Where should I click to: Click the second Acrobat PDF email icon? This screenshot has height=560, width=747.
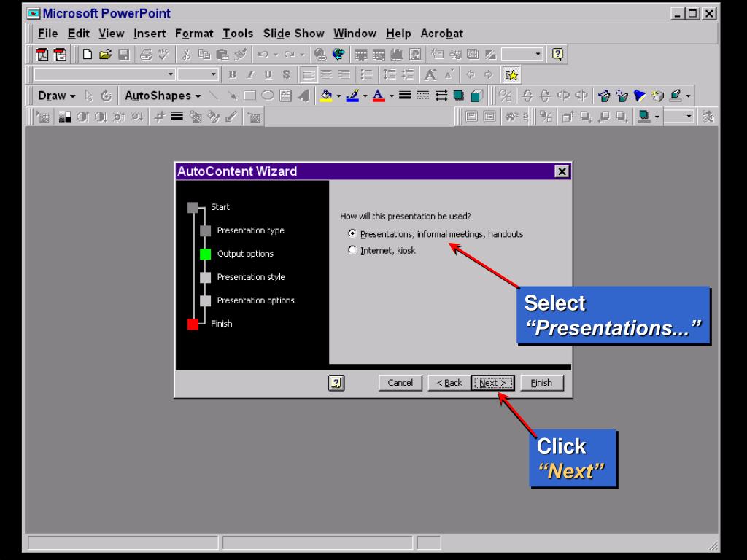[60, 54]
